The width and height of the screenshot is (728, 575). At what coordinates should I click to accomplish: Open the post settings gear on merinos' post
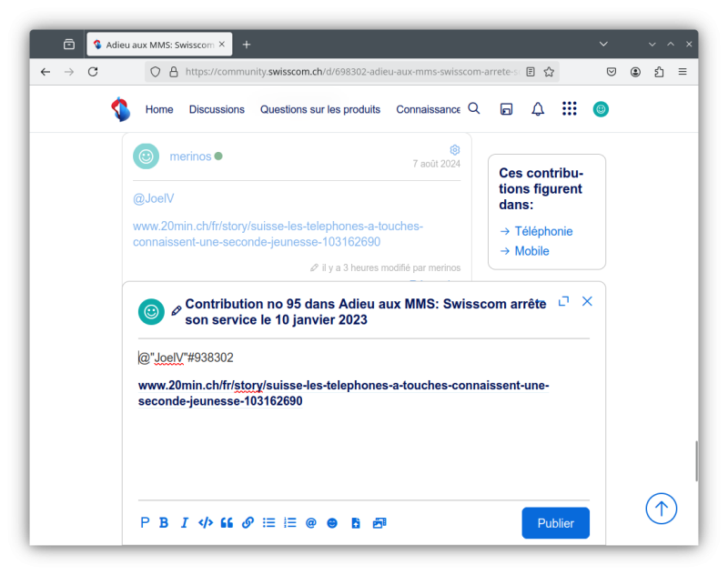pos(455,150)
